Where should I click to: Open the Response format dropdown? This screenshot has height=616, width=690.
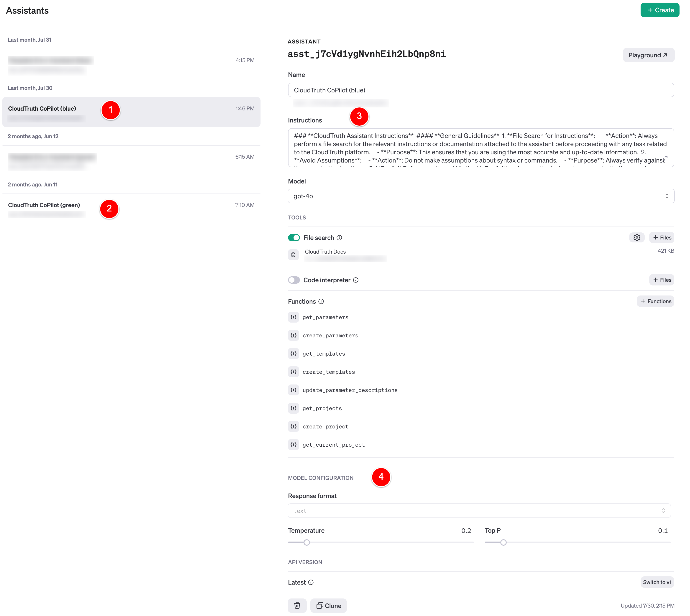tap(479, 511)
